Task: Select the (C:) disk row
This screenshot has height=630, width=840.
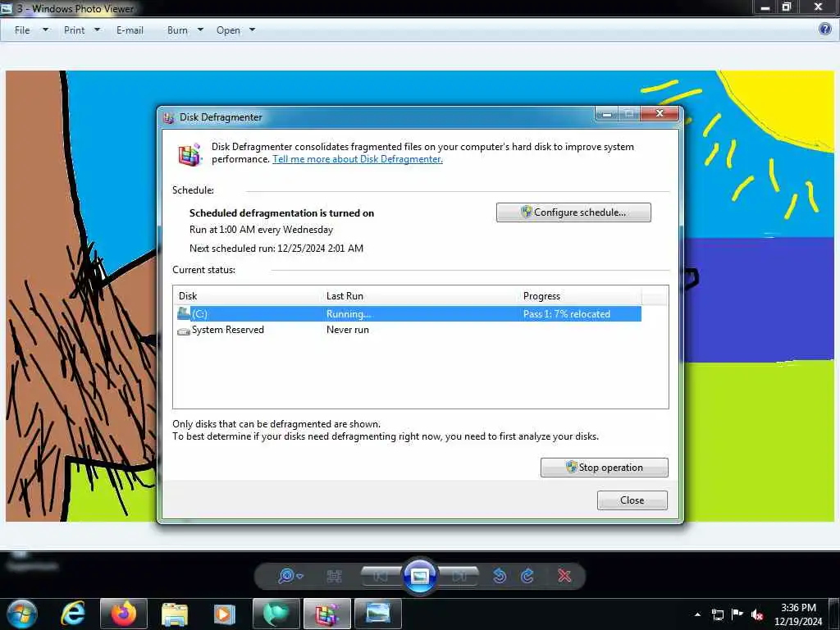Action: coord(407,314)
